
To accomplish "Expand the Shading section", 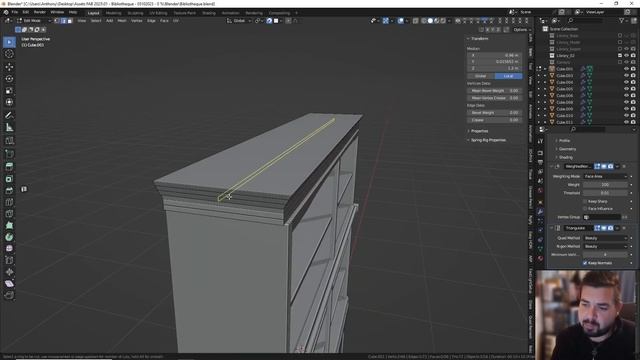I will click(x=566, y=157).
